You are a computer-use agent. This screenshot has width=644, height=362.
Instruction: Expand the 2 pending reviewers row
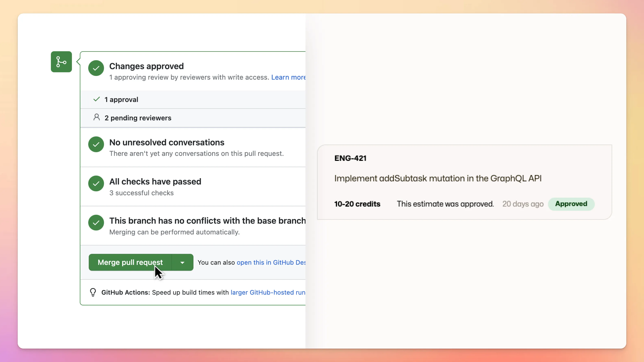pos(138,118)
